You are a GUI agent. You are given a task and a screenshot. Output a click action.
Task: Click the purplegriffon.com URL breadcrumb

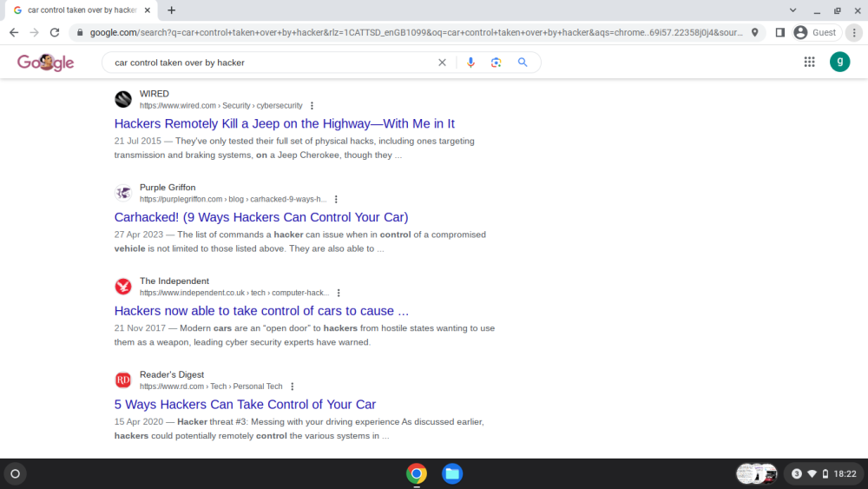tap(233, 200)
